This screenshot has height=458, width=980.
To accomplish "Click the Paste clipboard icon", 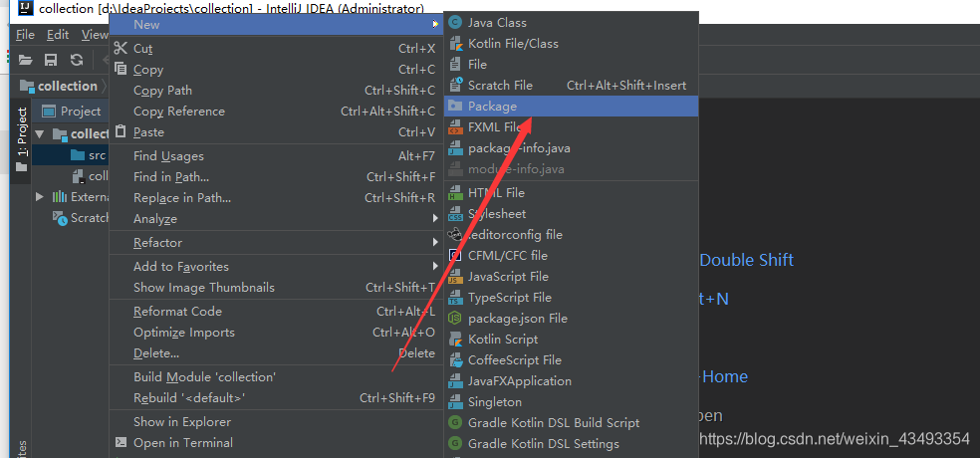I will (x=121, y=131).
